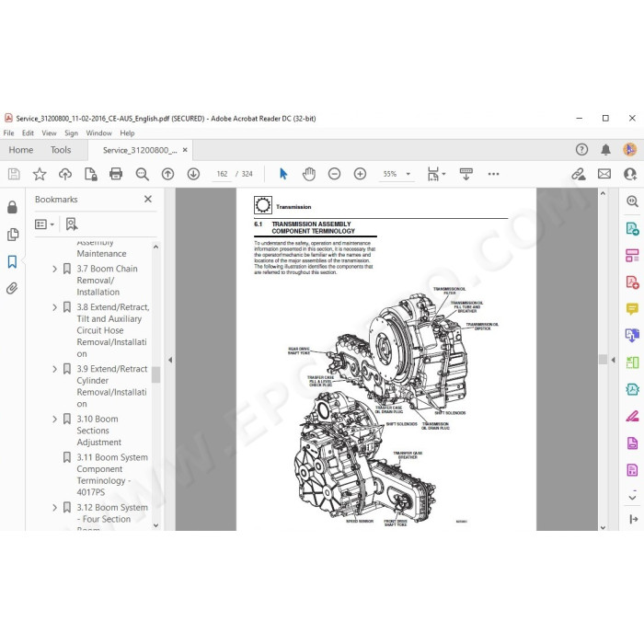Close the Bookmarks panel

click(148, 200)
